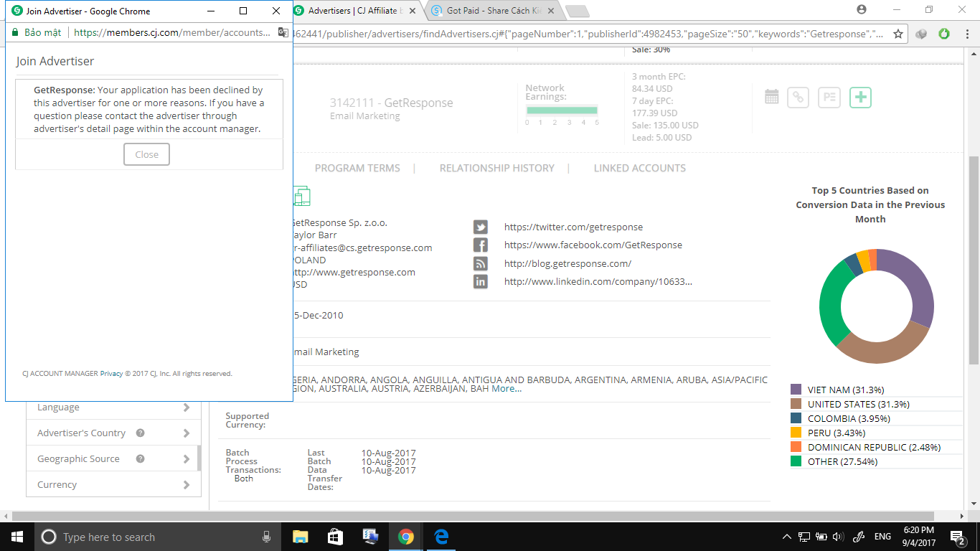This screenshot has height=551, width=980.
Task: Click the help icon beside Advertiser's Country
Action: (x=141, y=433)
